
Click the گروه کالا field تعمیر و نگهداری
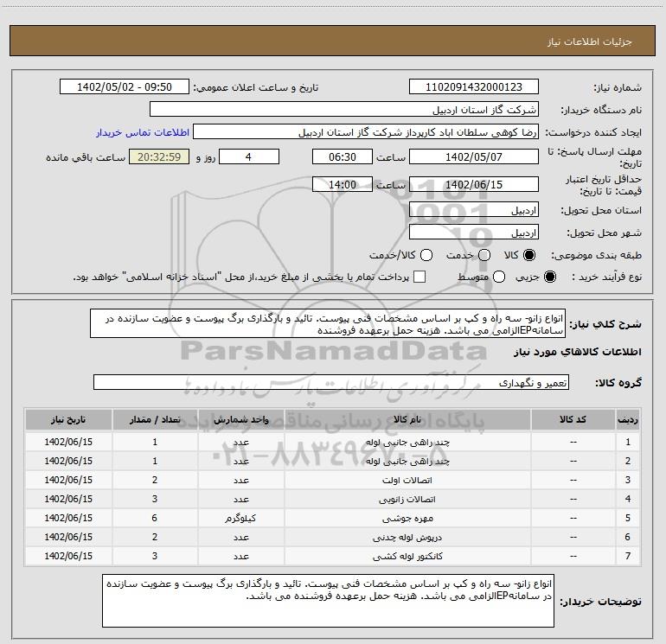pos(331,382)
